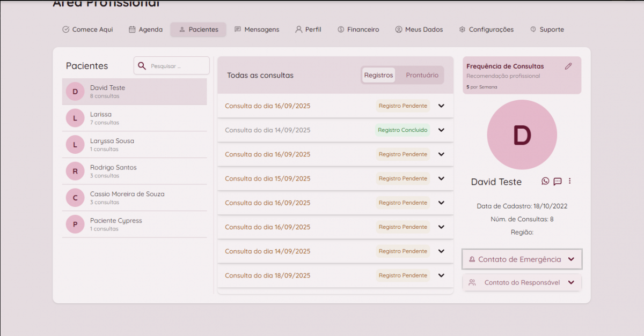Click the magnifier icon in patient search

[142, 66]
